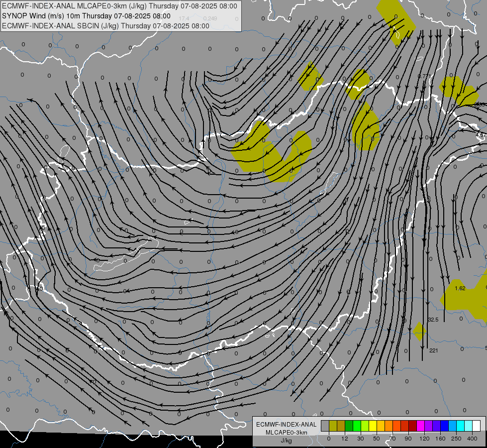Select the pure blue legend swatch
Viewport: 487px width, 448px height.
(x=444, y=426)
